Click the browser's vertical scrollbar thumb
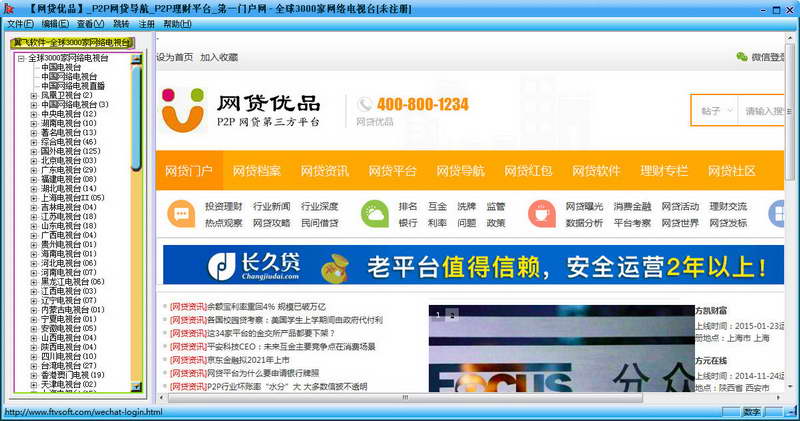Viewport: 800px width, 421px height. 791,112
